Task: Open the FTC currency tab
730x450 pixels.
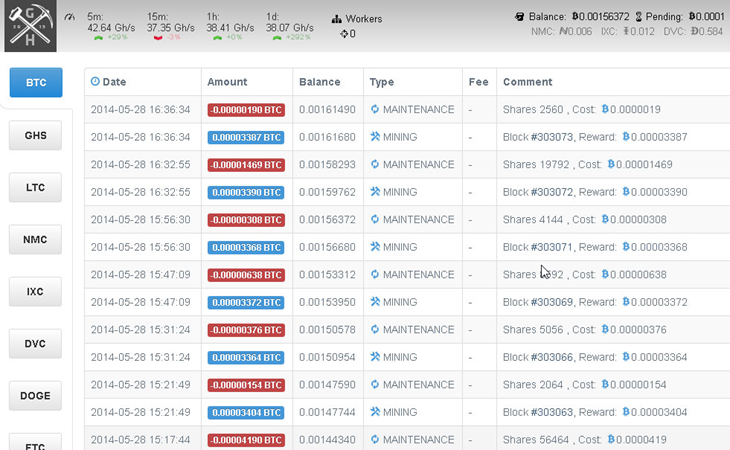Action: (35, 442)
